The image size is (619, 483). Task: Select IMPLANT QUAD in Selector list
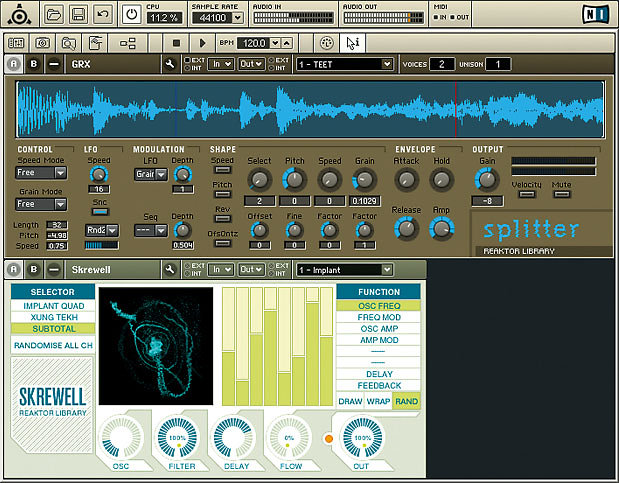click(x=53, y=306)
